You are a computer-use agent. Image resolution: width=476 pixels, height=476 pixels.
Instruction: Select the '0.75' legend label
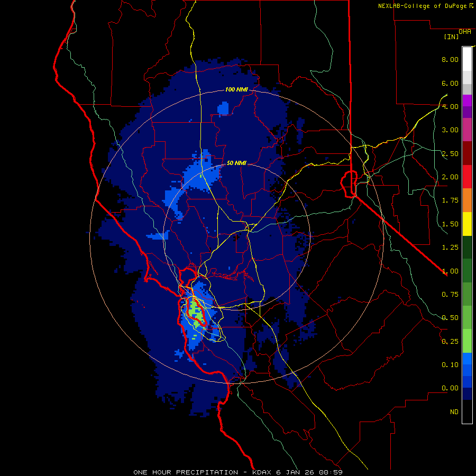(x=450, y=295)
